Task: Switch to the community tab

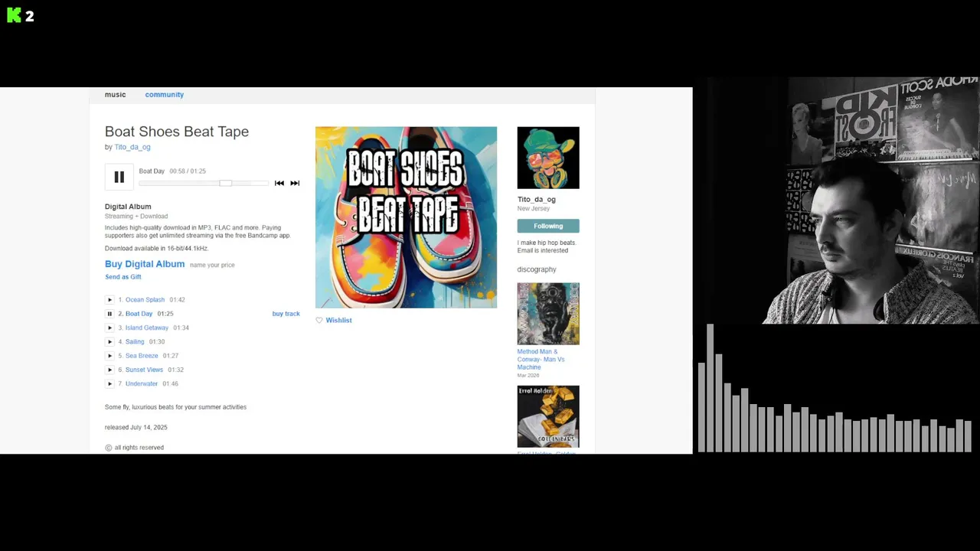Action: coord(165,95)
